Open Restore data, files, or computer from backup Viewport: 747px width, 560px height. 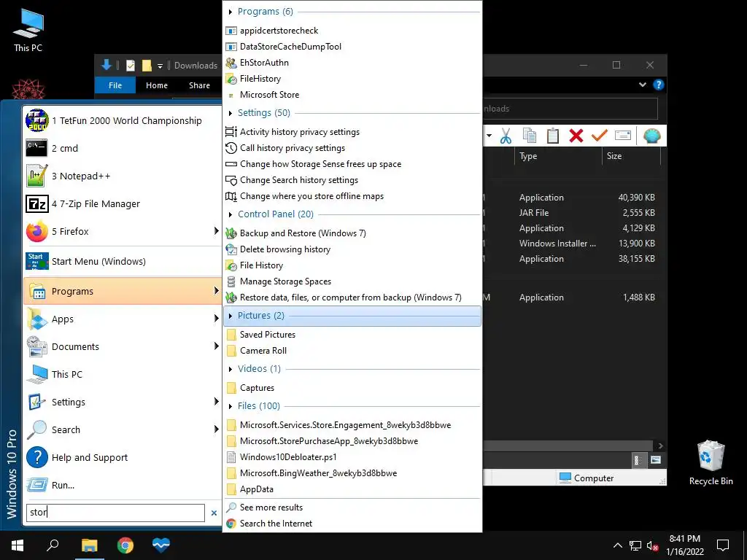(352, 297)
